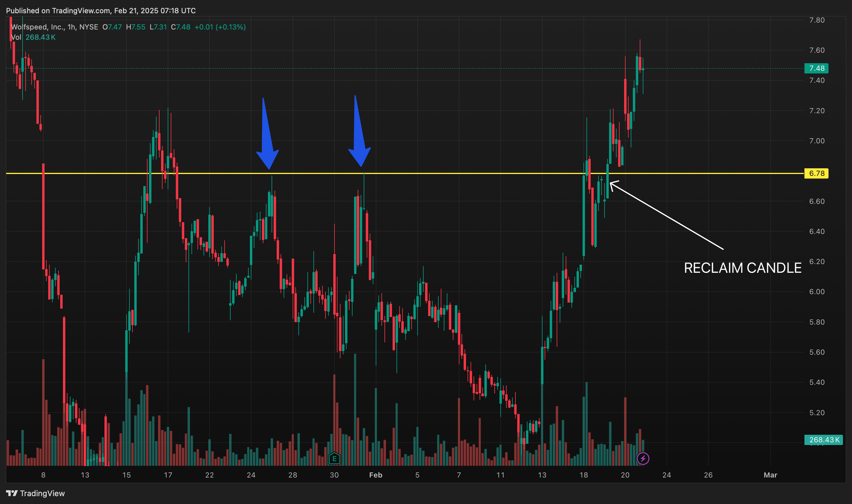Click the Feb label on time axis

(376, 475)
